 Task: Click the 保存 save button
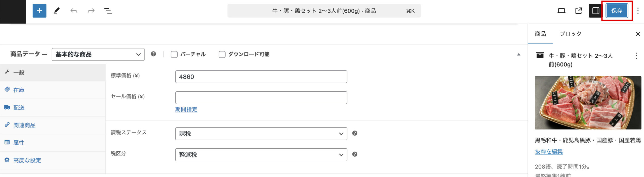[x=617, y=11]
